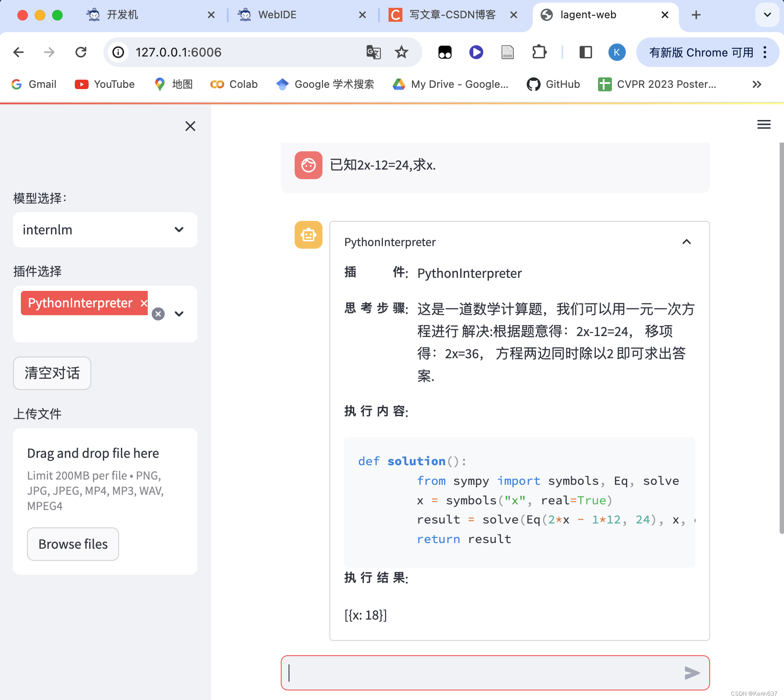The image size is (784, 700).
Task: Open the plugin selection dropdown arrow
Action: (179, 314)
